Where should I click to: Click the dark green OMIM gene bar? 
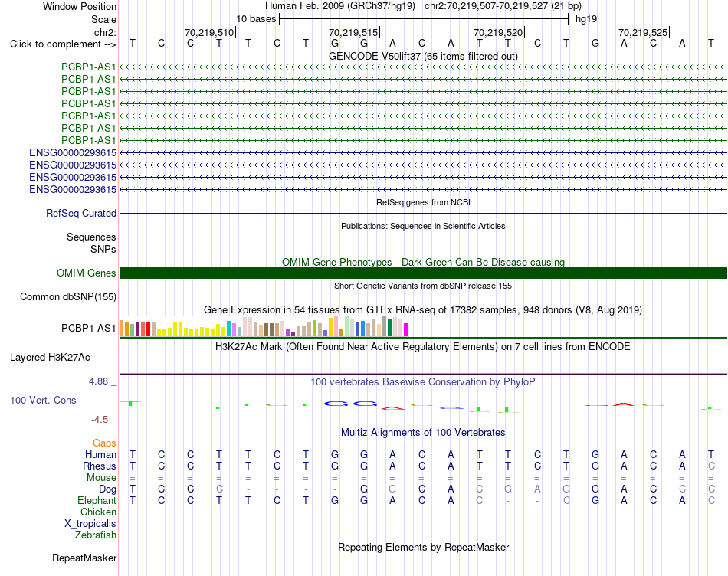[x=423, y=273]
